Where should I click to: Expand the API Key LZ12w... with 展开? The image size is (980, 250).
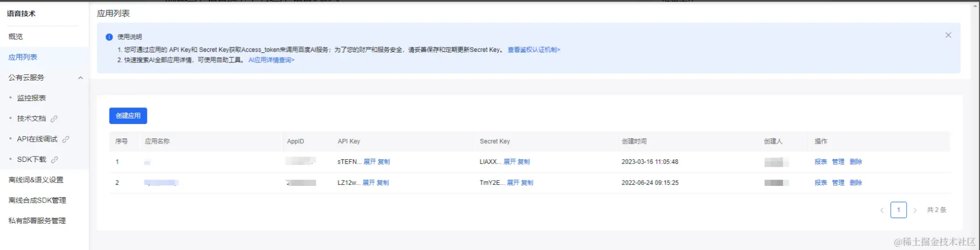369,183
